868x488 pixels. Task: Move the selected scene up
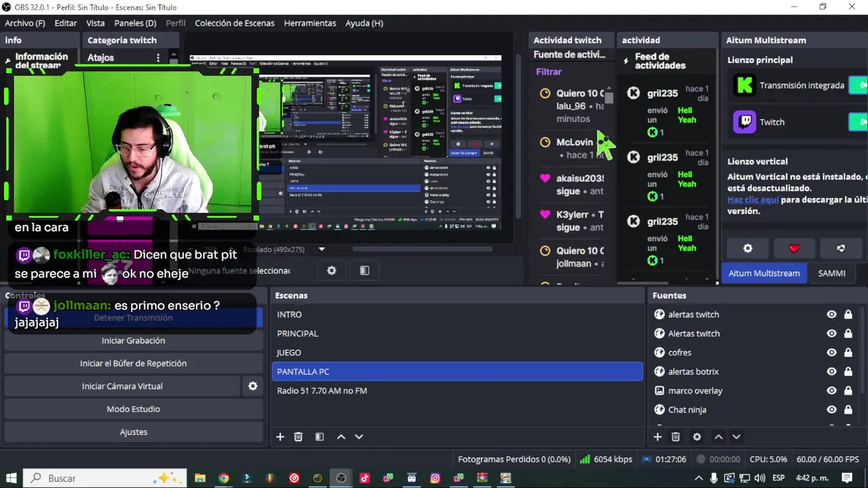tap(341, 437)
